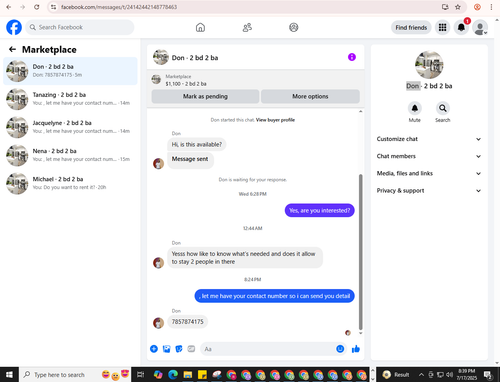This screenshot has height=382, width=500.
Task: Attach a photo using the image icon
Action: click(166, 349)
